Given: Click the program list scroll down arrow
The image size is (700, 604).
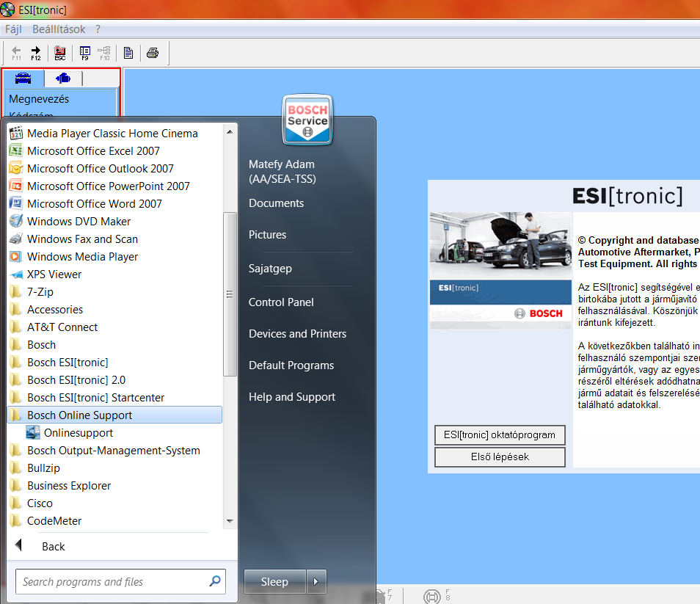Looking at the screenshot, I should 230,521.
